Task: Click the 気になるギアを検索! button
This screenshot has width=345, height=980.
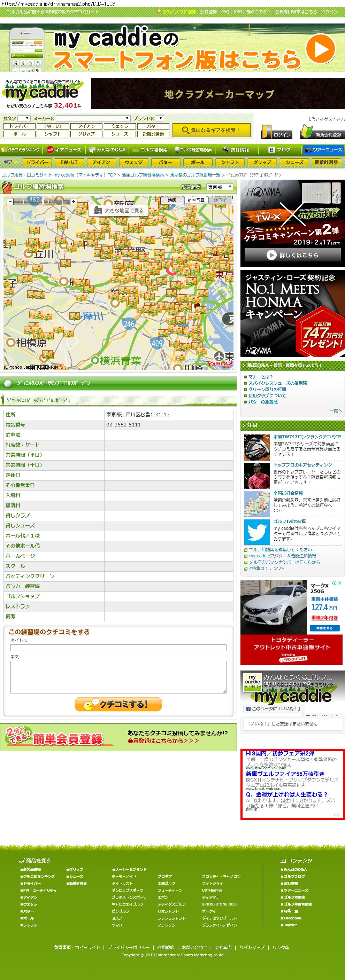Action: pos(211,130)
